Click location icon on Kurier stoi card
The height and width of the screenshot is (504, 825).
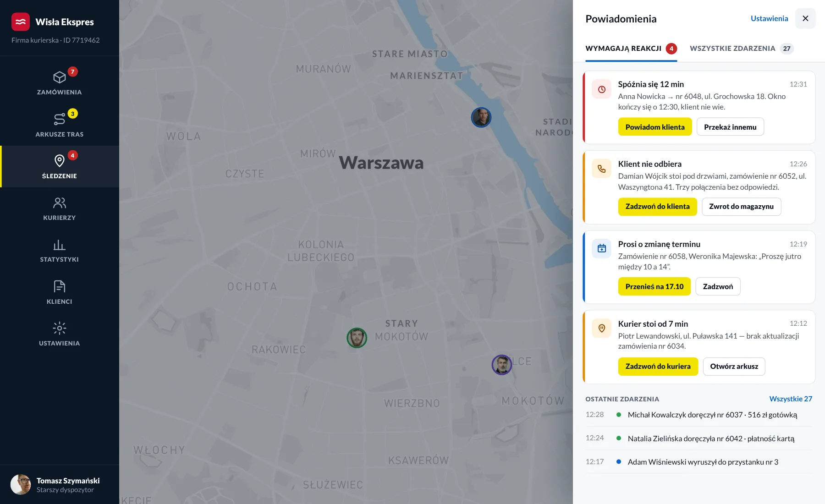pos(602,329)
